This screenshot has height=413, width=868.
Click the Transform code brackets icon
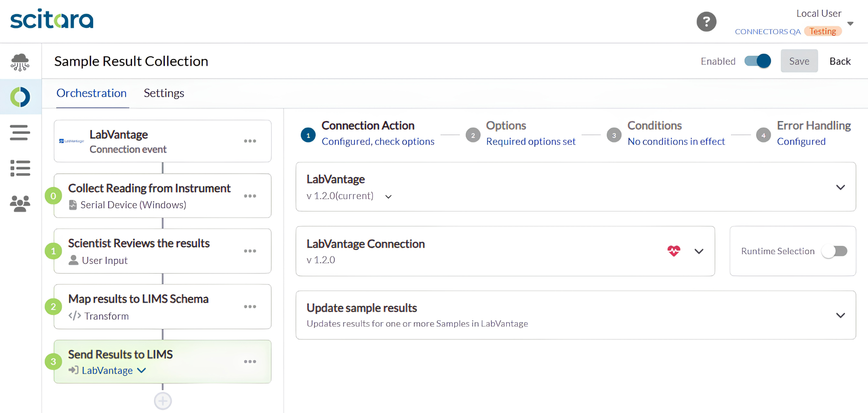74,316
